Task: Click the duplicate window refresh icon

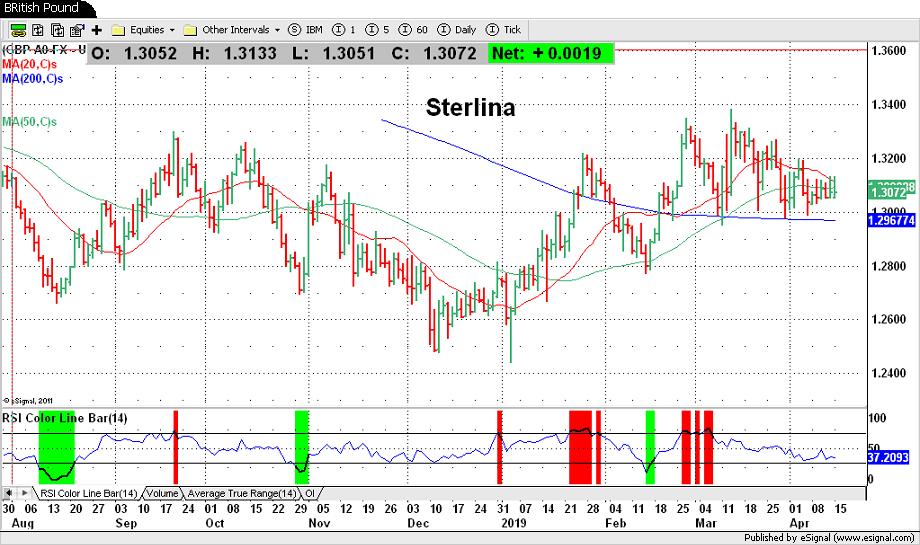Action: pyautogui.click(x=58, y=30)
